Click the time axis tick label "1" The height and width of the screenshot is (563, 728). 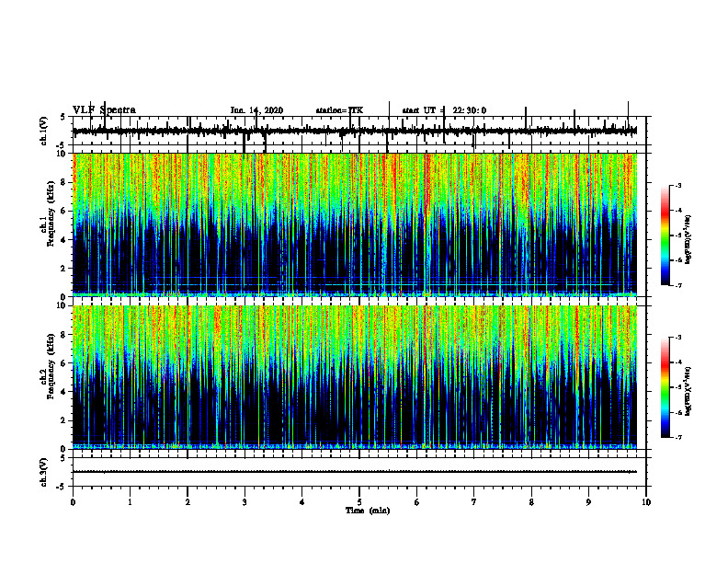[130, 502]
